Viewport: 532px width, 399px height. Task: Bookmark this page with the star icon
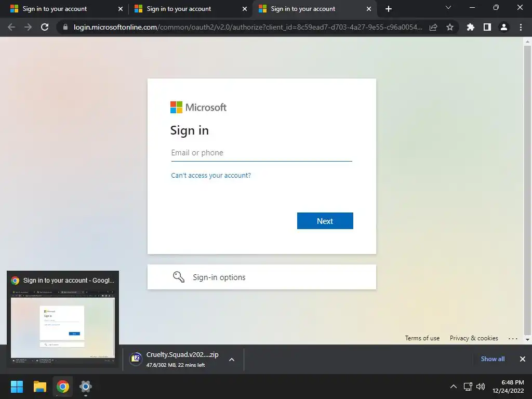point(449,27)
